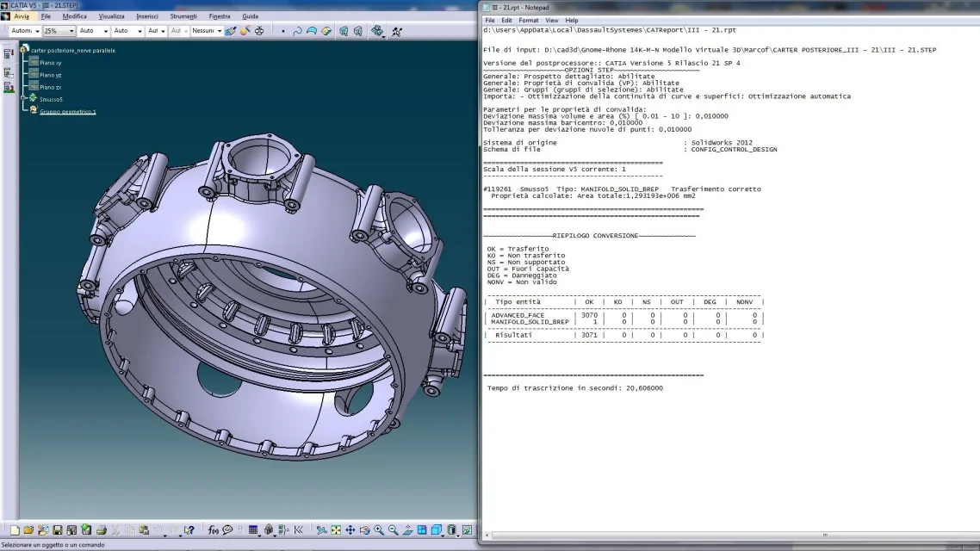
Task: Select the Point creation tool
Action: click(x=283, y=31)
